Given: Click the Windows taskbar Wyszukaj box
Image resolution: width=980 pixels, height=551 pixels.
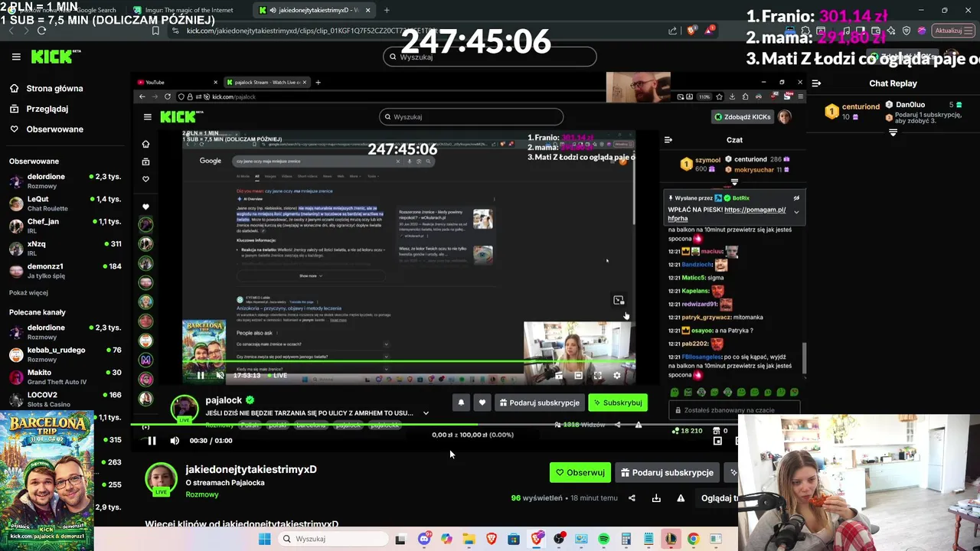Looking at the screenshot, I should point(332,539).
